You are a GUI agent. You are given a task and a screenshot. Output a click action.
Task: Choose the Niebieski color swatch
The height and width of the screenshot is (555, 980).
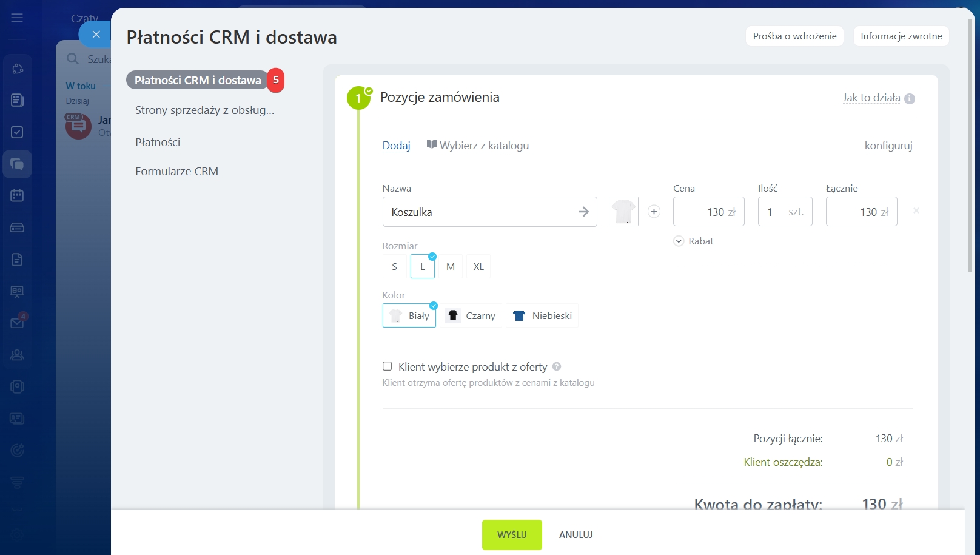click(543, 316)
